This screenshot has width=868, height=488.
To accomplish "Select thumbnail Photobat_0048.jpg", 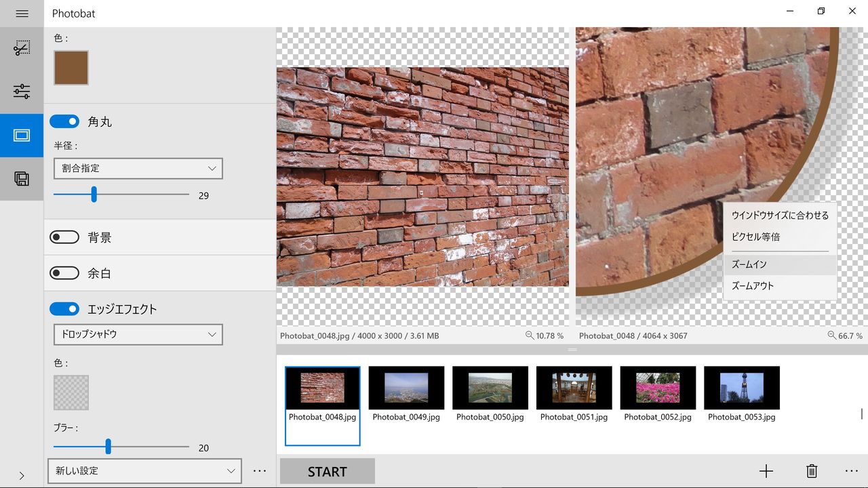I will click(322, 406).
